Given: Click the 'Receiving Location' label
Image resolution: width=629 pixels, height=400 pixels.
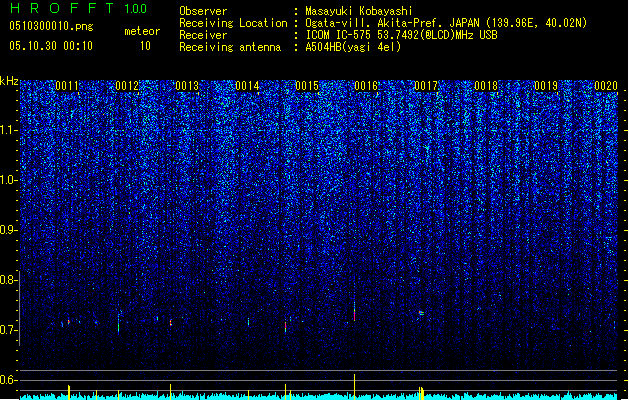Looking at the screenshot, I should [233, 23].
